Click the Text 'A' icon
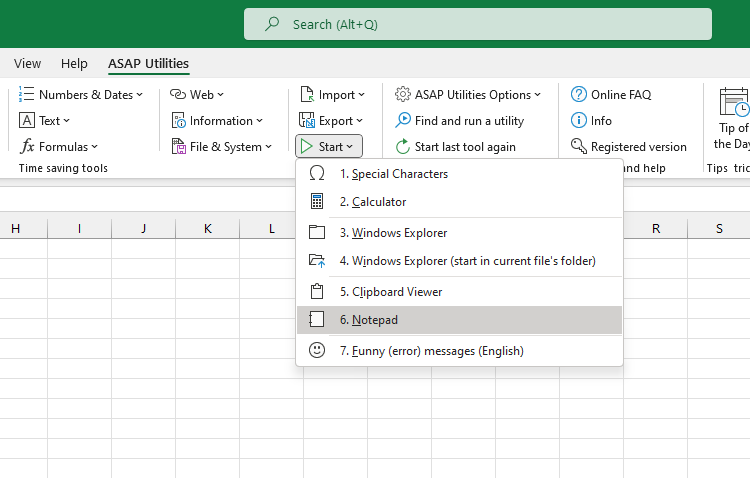The height and width of the screenshot is (478, 750). (x=27, y=121)
